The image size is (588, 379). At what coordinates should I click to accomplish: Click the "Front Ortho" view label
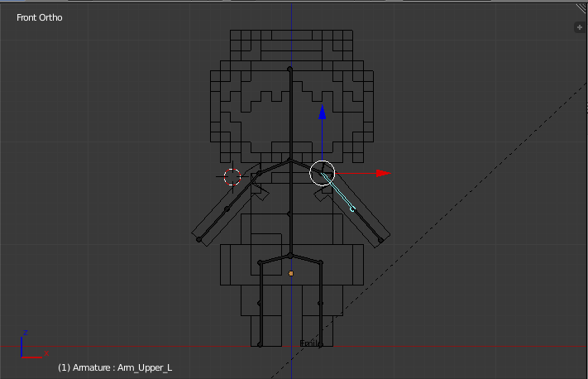(40, 17)
